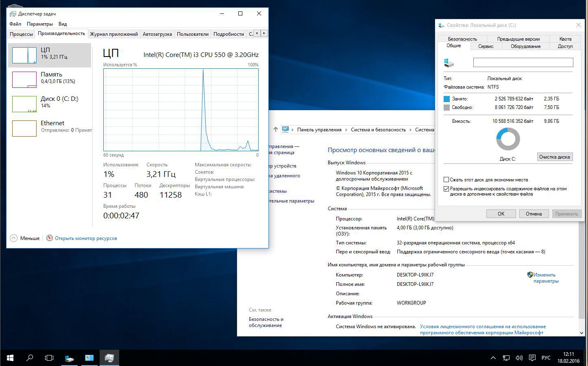Switch to the Автозагрузка tab

click(157, 34)
